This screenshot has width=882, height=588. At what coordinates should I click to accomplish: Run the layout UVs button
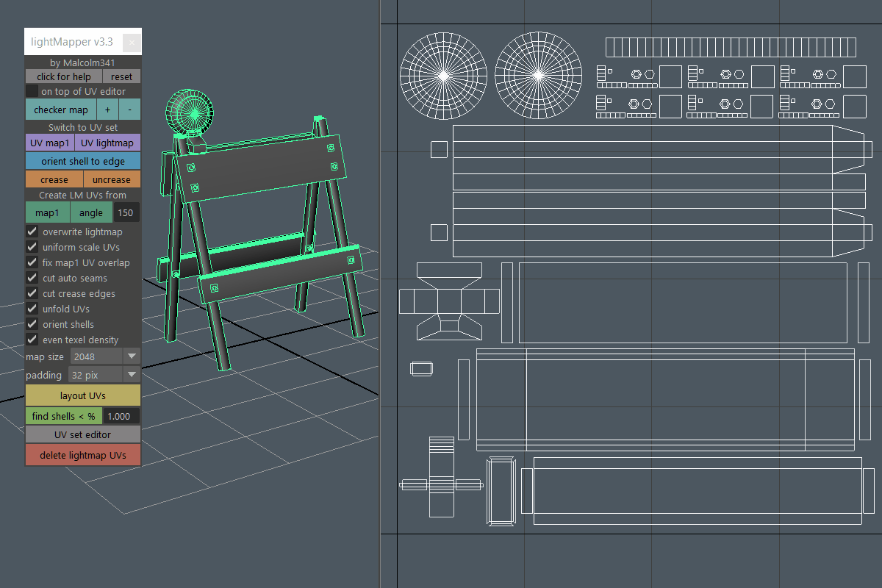83,395
